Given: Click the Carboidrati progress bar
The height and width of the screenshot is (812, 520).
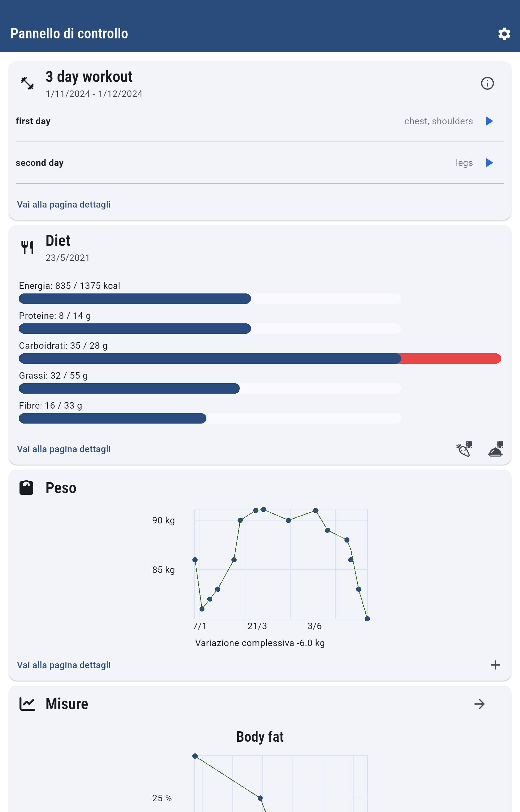Looking at the screenshot, I should coord(259,358).
